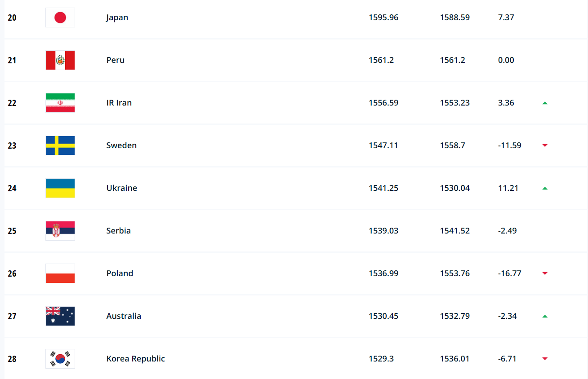Open the Korea Republic team link
This screenshot has height=379, width=588.
[x=135, y=359]
